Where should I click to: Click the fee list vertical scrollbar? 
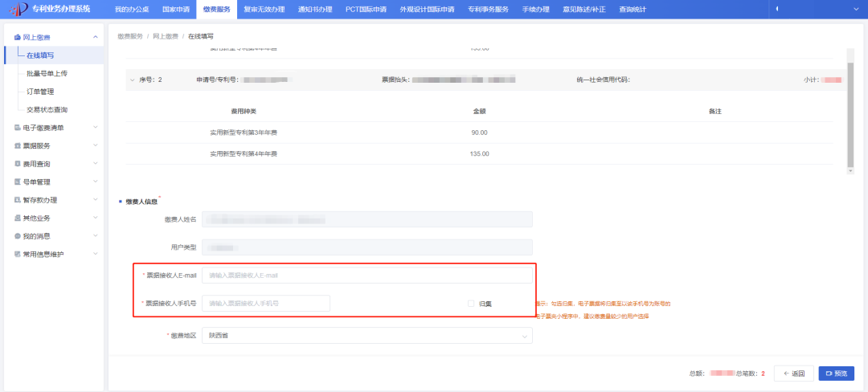pos(850,111)
